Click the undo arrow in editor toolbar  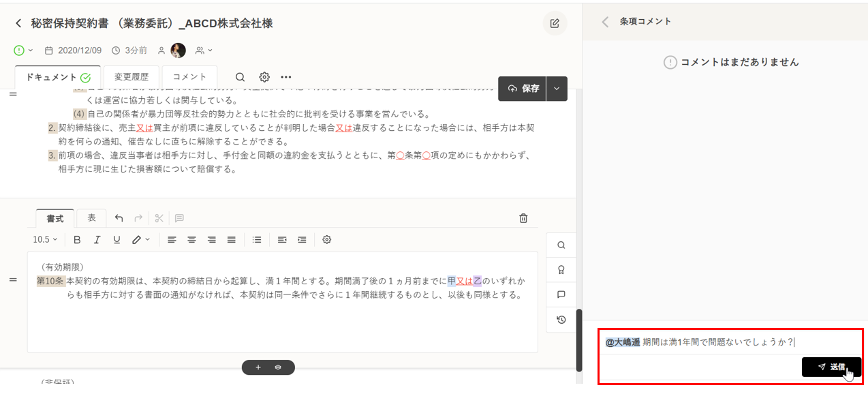[x=119, y=218]
